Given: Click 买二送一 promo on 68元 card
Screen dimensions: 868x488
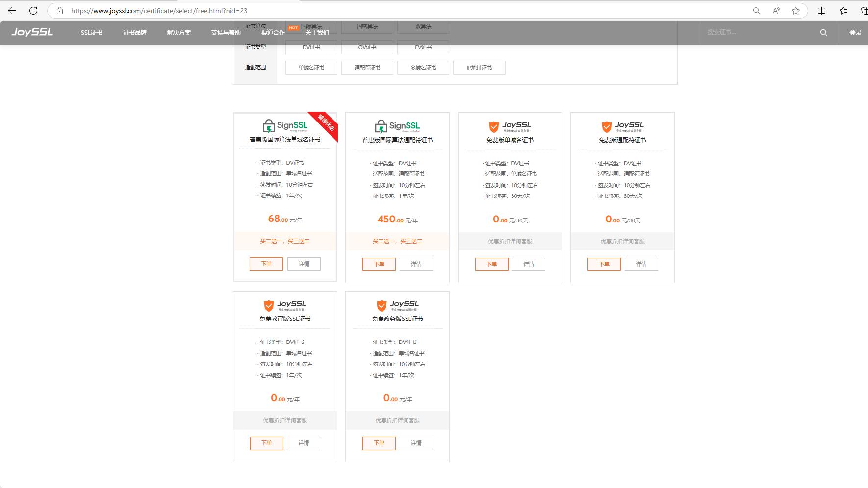Looking at the screenshot, I should pyautogui.click(x=285, y=241).
